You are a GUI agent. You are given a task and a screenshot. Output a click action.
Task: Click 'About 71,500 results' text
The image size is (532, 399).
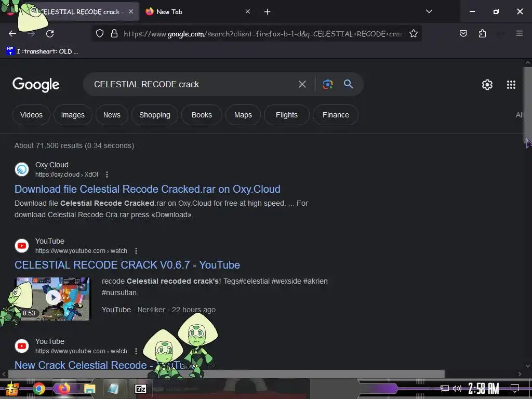click(x=48, y=145)
